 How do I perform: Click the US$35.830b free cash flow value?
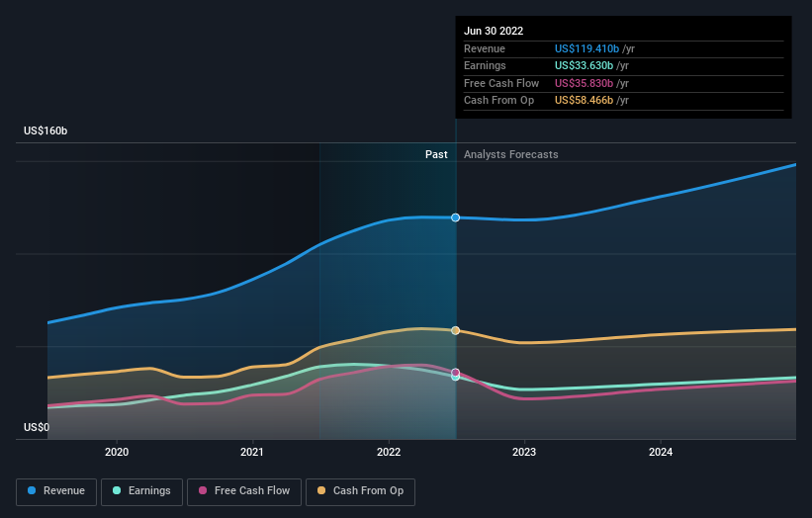click(x=584, y=83)
